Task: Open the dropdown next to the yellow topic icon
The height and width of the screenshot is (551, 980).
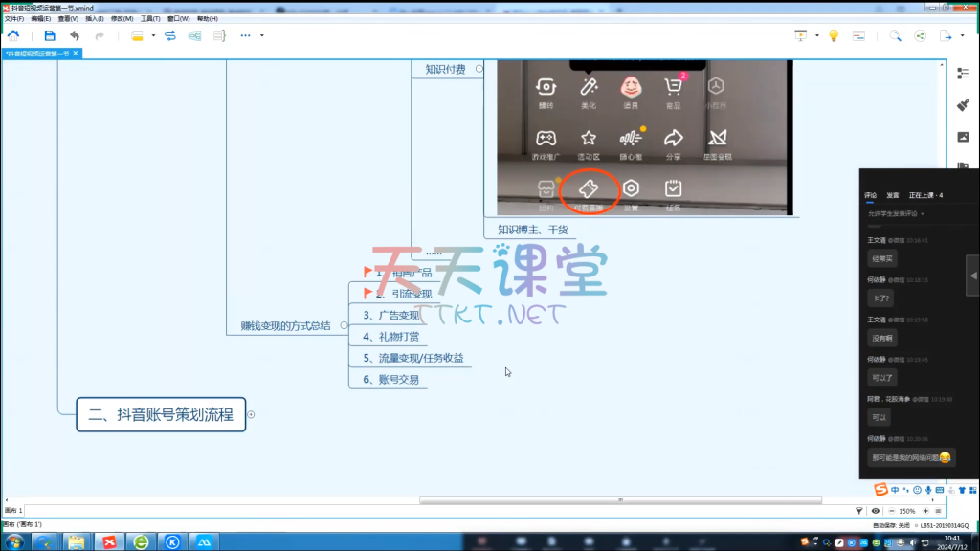Action: pyautogui.click(x=153, y=35)
